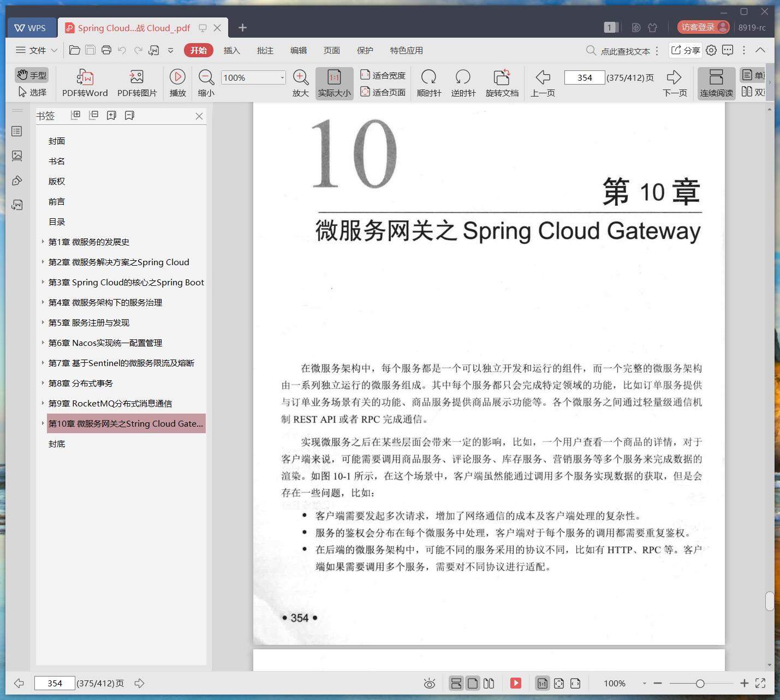Open quick access toolbar customize arrow
This screenshot has height=700, width=780.
(x=170, y=50)
